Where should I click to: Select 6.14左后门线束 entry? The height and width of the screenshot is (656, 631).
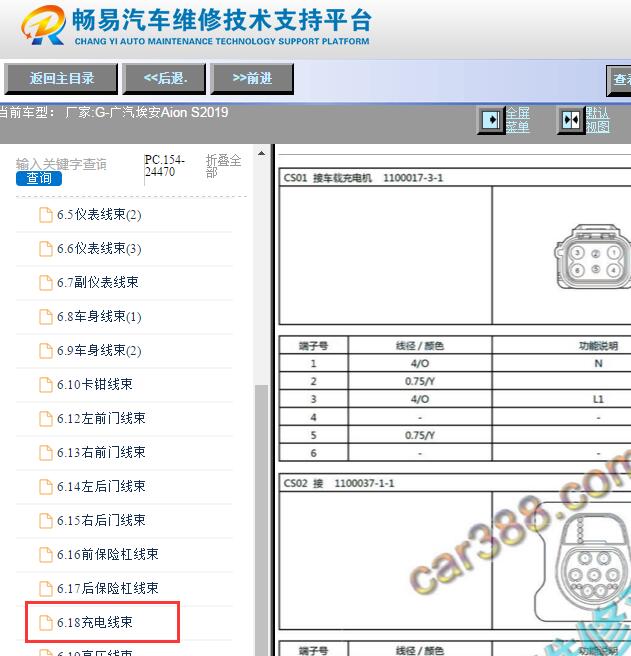point(101,487)
